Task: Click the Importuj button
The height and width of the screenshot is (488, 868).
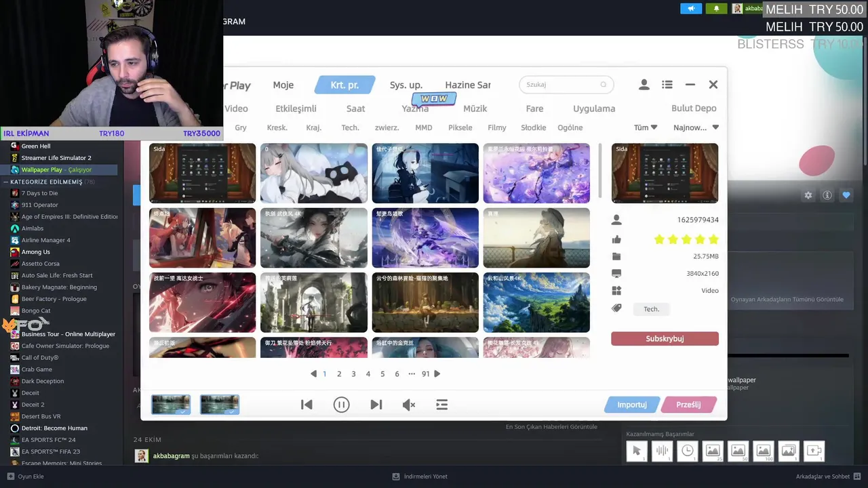Action: pyautogui.click(x=632, y=405)
